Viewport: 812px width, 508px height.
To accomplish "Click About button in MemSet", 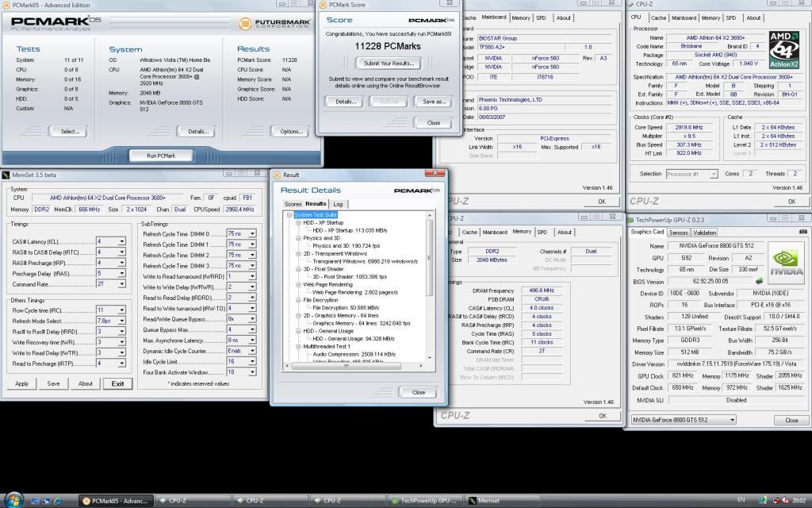I will click(86, 383).
